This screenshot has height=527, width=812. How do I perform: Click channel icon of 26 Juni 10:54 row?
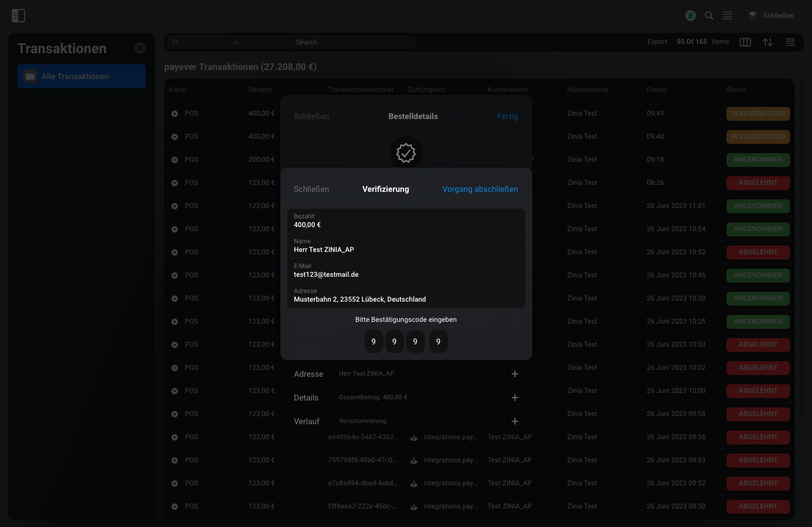click(175, 229)
